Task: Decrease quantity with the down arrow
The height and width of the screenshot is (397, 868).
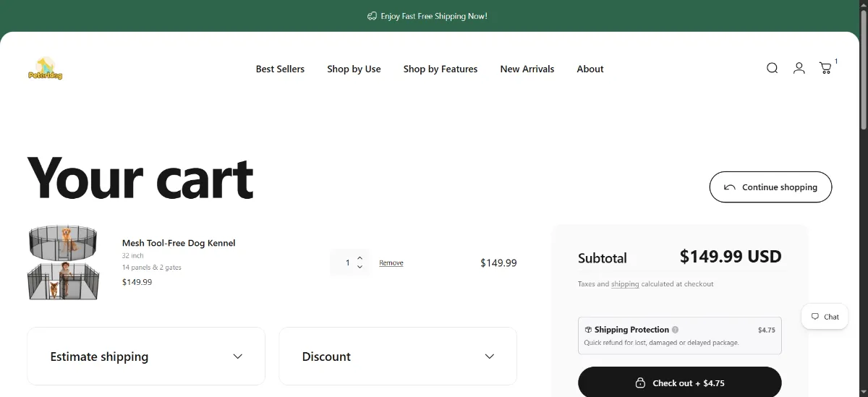Action: [359, 267]
